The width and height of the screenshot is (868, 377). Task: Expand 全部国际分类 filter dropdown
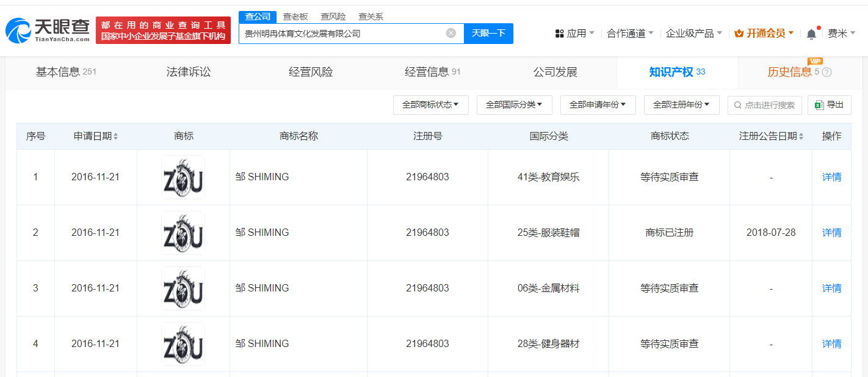pos(514,105)
